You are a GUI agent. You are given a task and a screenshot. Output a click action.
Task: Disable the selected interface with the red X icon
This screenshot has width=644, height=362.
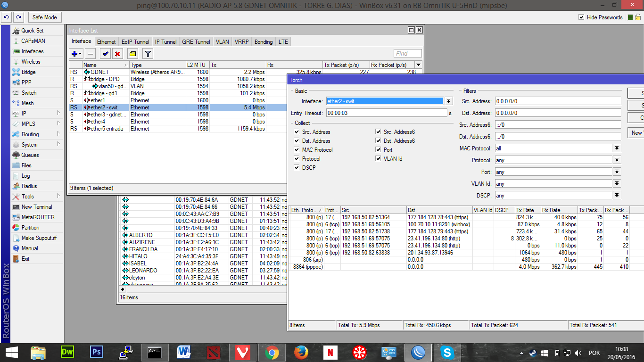pyautogui.click(x=117, y=54)
